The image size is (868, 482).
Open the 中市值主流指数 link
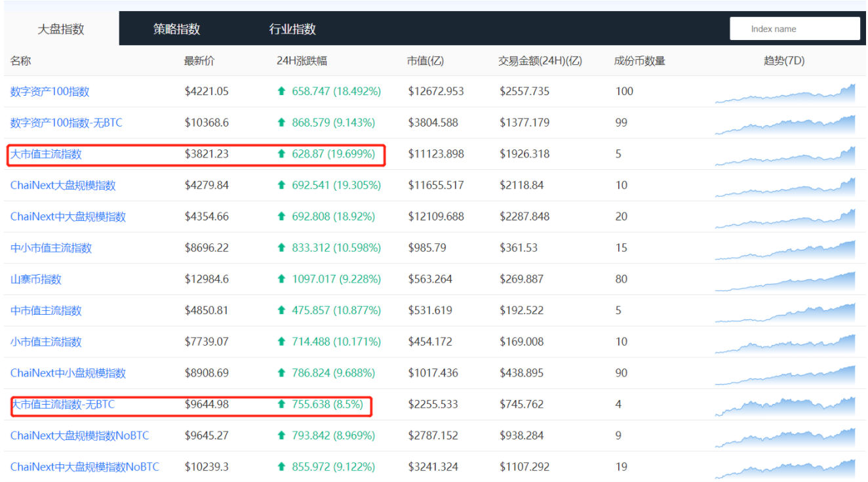46,310
